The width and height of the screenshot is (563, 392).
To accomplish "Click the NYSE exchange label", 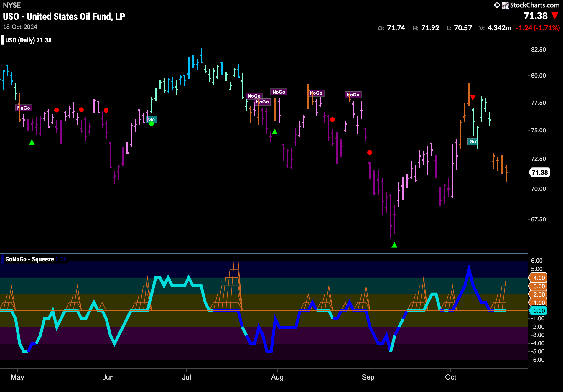I will point(12,5).
